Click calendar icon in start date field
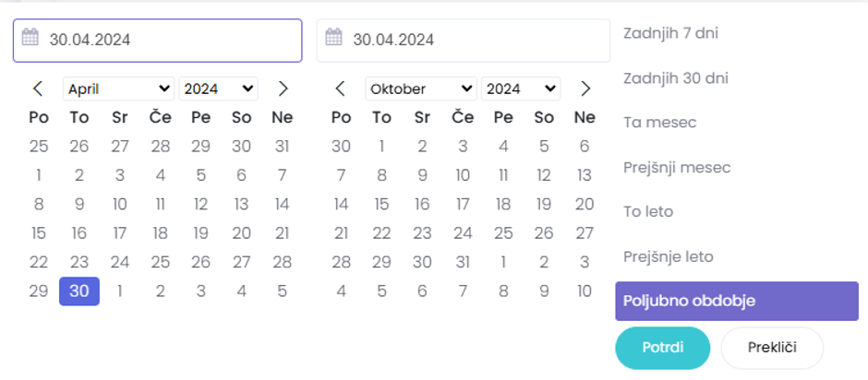The image size is (868, 380). click(30, 38)
